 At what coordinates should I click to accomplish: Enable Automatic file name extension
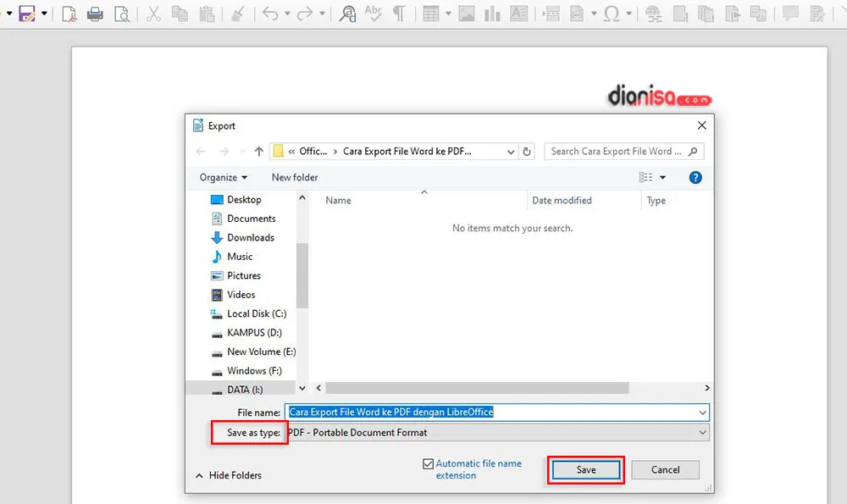[x=426, y=463]
